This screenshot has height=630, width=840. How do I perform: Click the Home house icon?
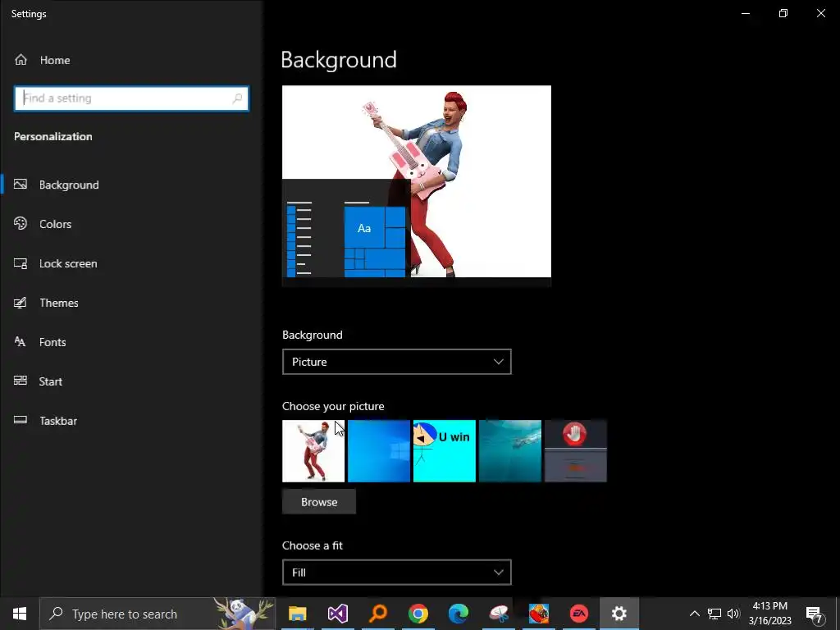click(21, 60)
